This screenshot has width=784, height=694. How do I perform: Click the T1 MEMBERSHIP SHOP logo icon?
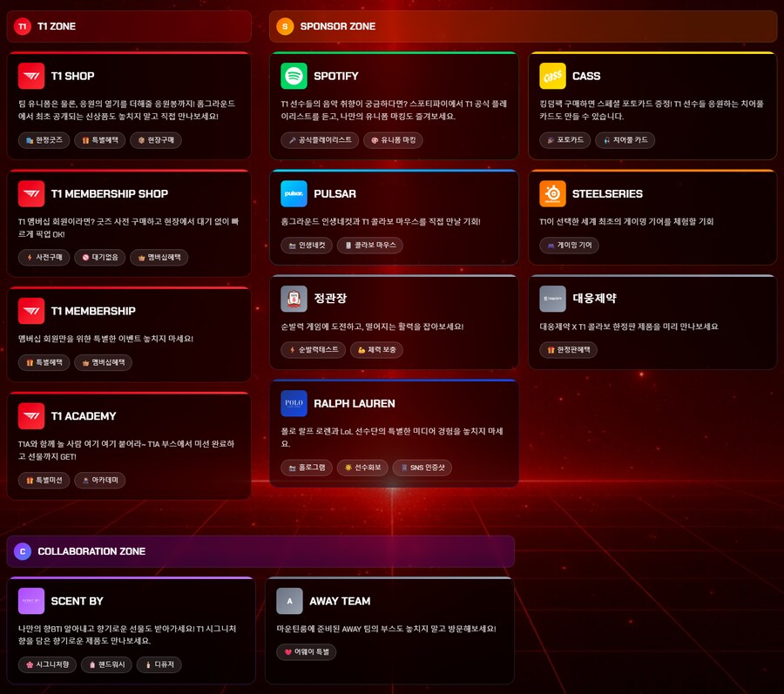[31, 193]
